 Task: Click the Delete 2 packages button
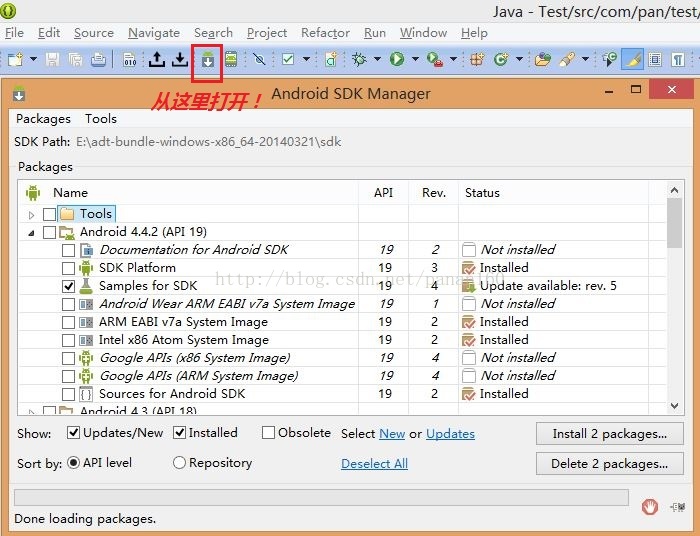tap(609, 464)
